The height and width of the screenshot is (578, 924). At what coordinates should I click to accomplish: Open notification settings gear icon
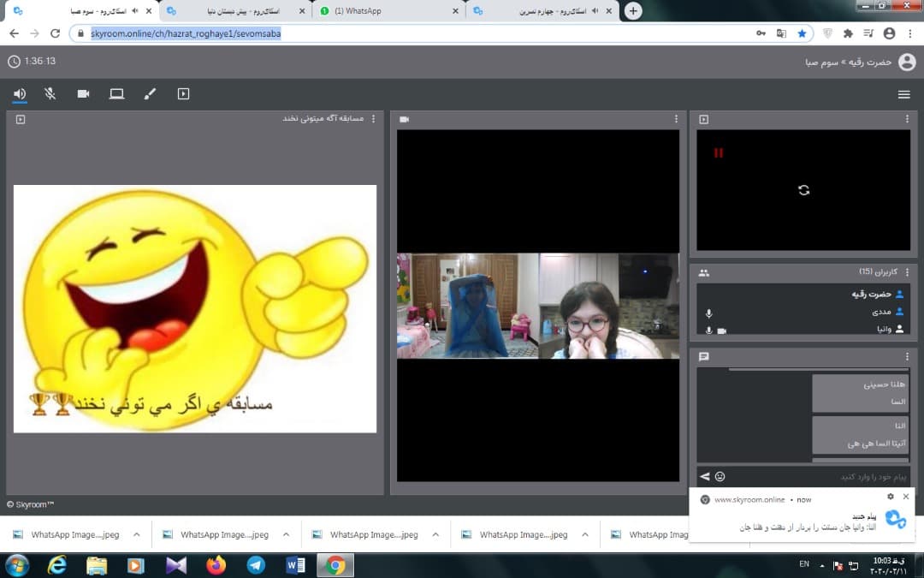coord(890,497)
